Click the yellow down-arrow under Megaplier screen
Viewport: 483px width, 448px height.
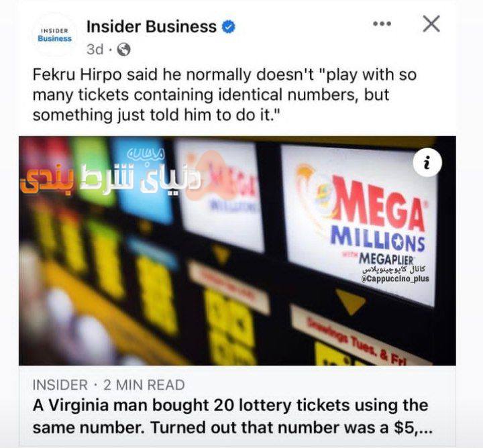click(x=351, y=302)
